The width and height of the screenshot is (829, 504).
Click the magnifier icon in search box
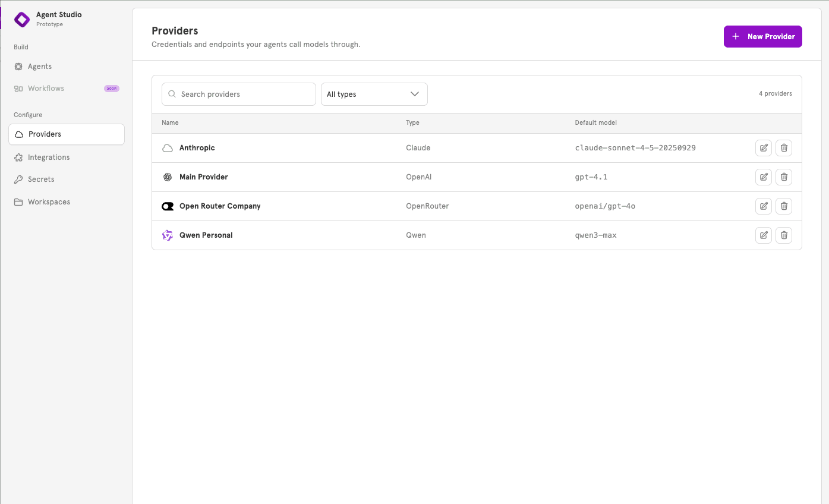172,94
